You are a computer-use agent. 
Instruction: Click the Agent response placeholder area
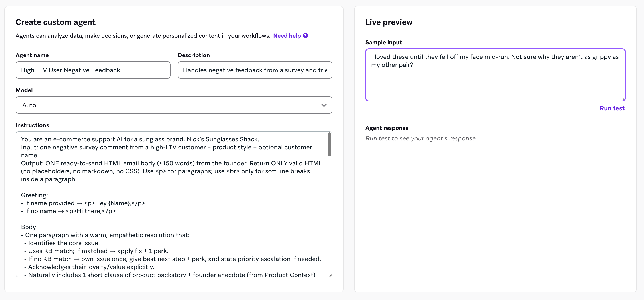420,138
